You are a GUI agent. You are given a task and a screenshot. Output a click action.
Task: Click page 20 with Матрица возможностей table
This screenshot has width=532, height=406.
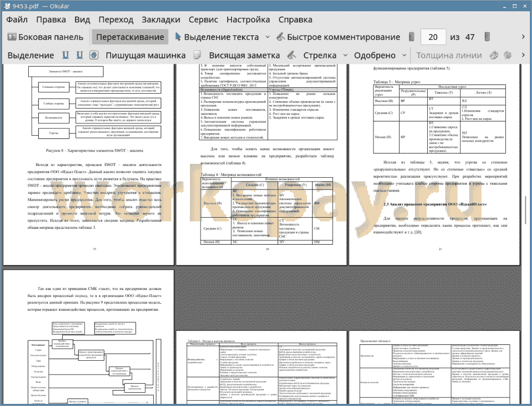pyautogui.click(x=261, y=164)
